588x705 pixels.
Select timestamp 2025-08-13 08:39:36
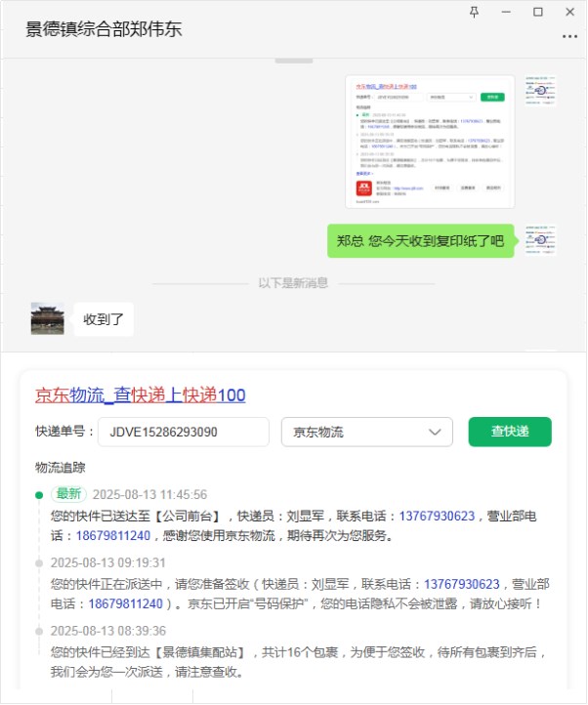(x=108, y=631)
